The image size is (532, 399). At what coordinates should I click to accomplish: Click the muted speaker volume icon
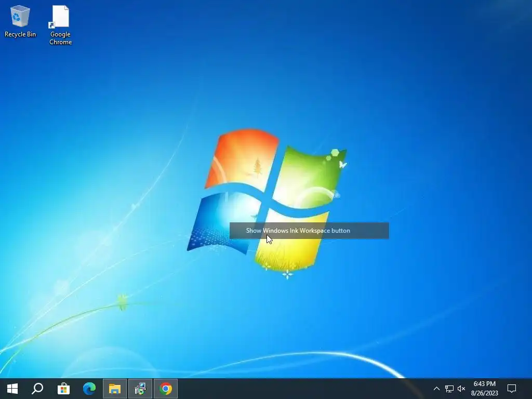coord(461,389)
